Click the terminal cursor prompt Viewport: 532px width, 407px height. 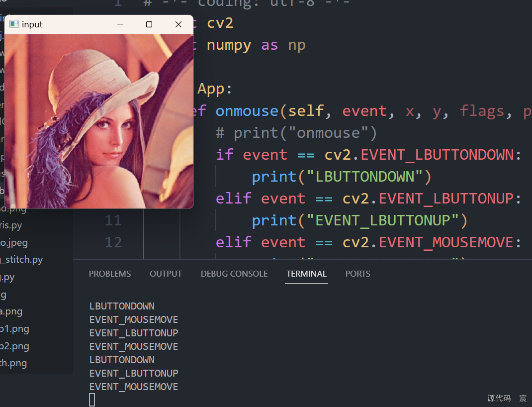point(92,400)
